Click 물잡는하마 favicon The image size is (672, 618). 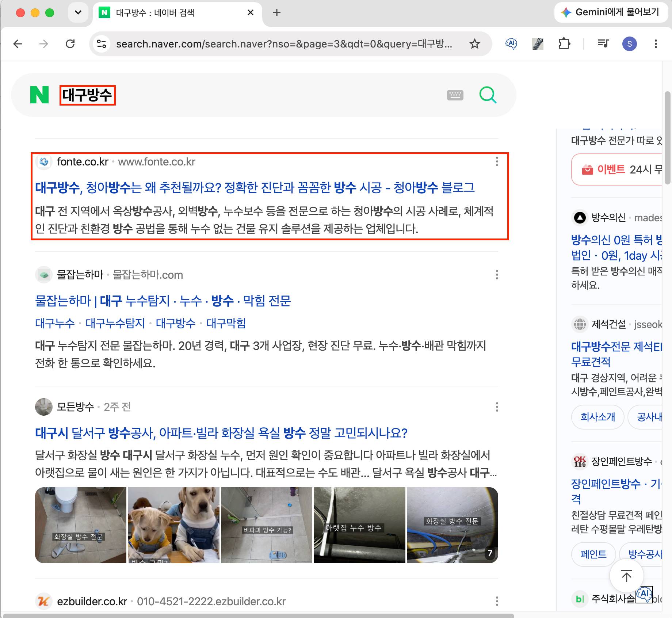pyautogui.click(x=44, y=275)
